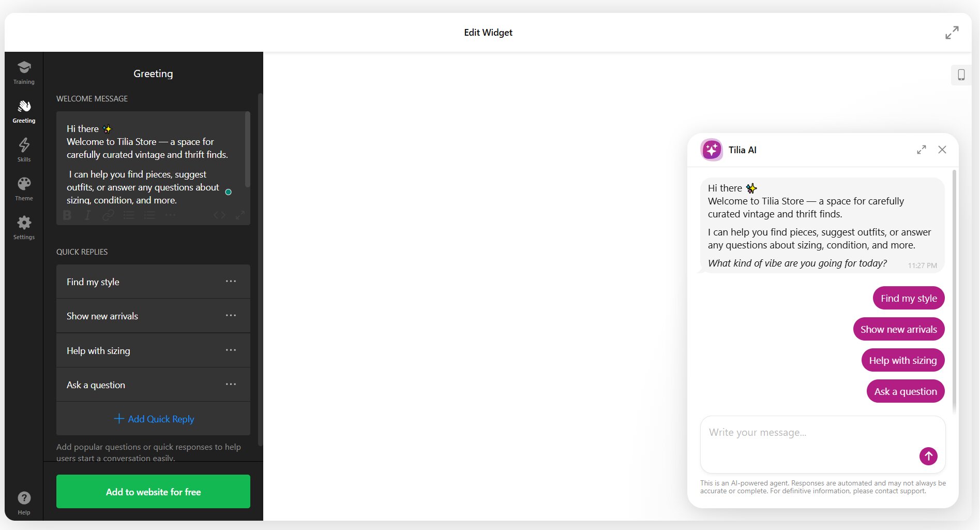This screenshot has height=530, width=980.
Task: Switch preview to mobile view
Action: 962,75
